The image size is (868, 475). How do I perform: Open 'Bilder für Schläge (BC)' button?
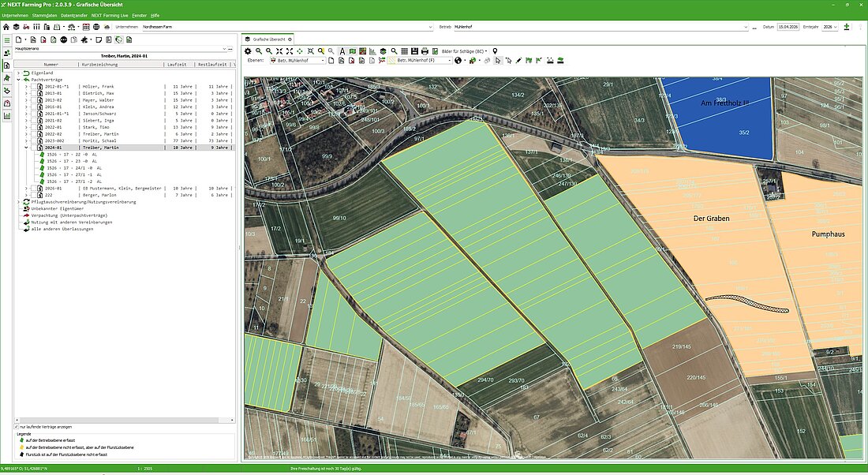pos(465,51)
